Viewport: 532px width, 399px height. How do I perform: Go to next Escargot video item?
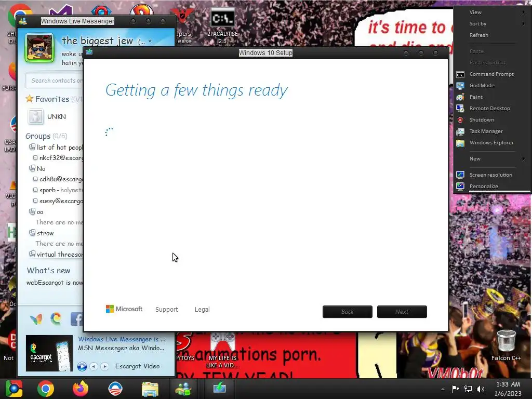(105, 366)
